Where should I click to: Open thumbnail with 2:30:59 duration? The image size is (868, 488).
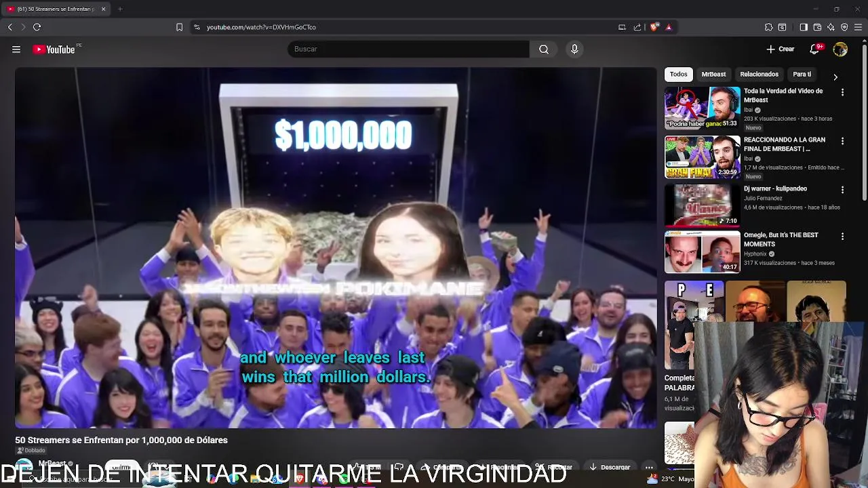point(703,157)
